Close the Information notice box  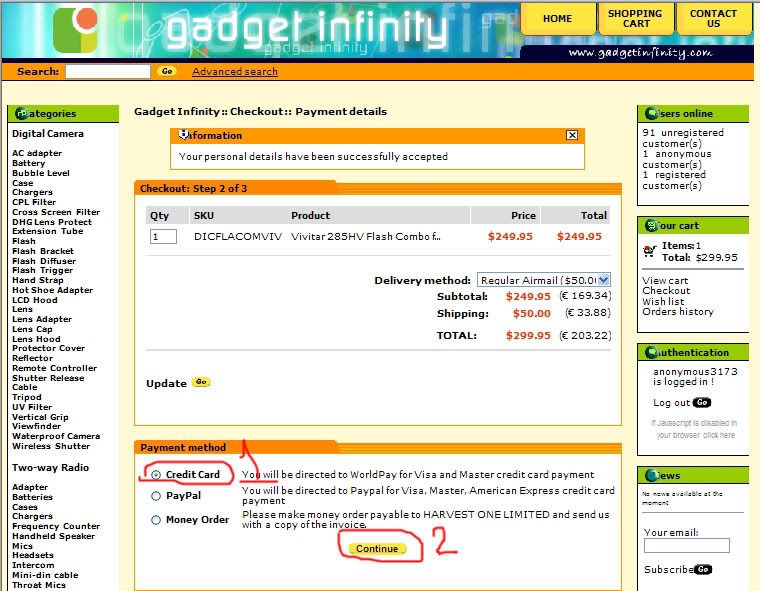point(572,135)
